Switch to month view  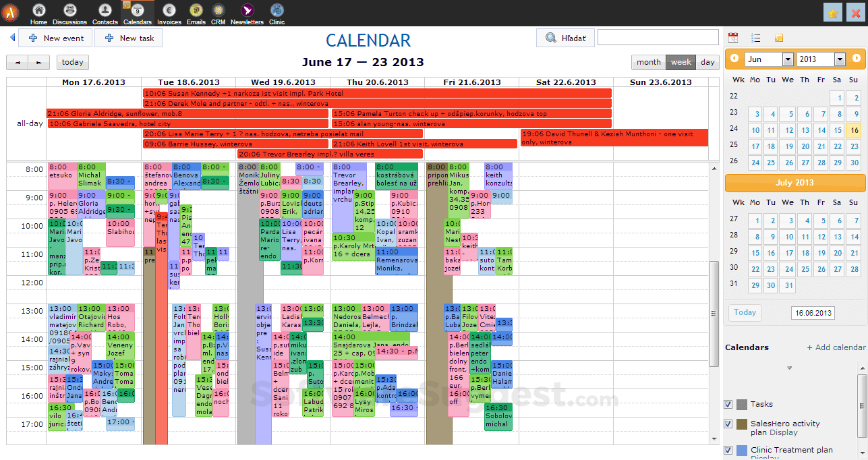click(x=649, y=62)
